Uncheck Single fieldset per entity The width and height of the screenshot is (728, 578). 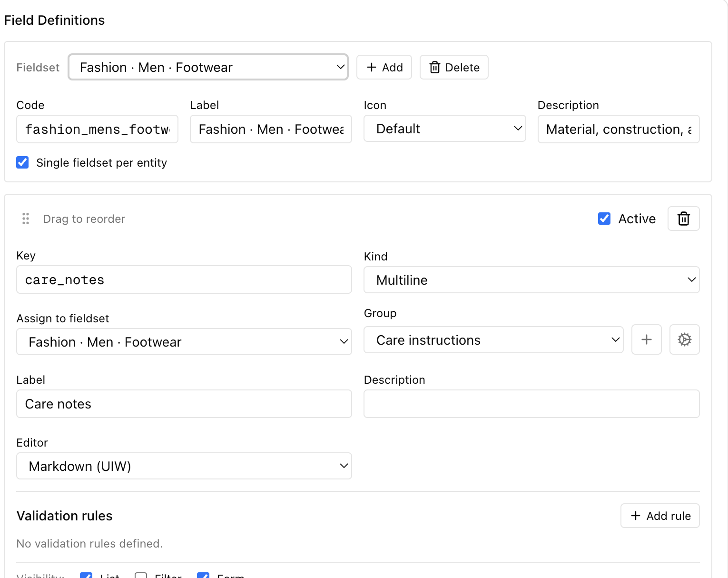[x=22, y=162]
